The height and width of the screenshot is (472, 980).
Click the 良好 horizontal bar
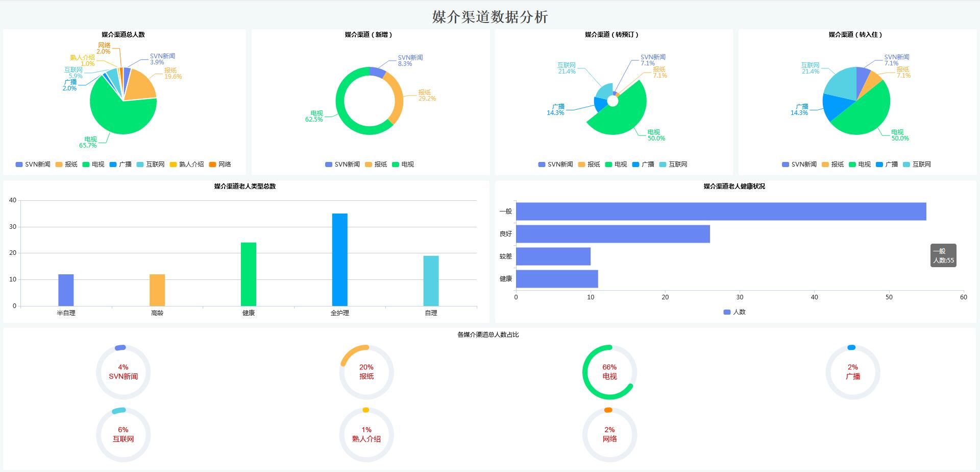(612, 234)
